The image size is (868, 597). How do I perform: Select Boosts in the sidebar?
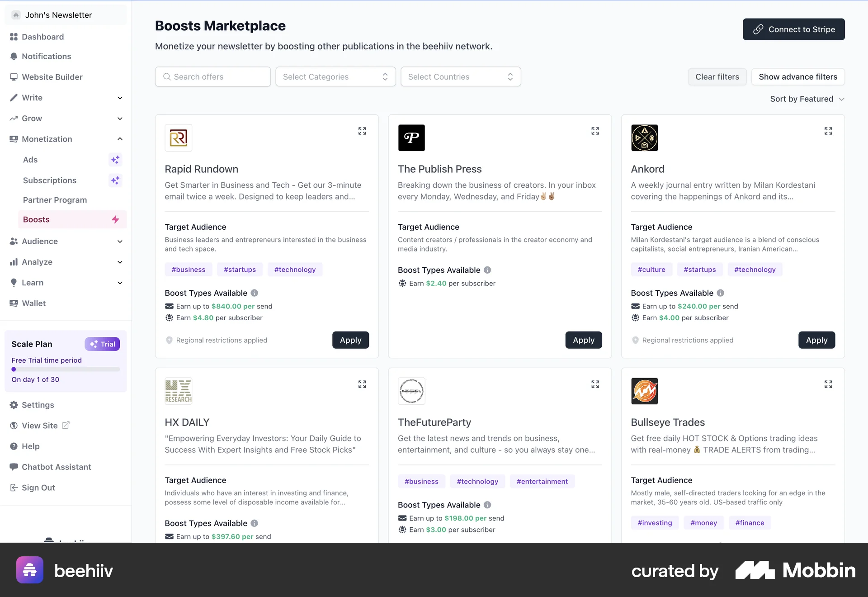[x=72, y=219]
